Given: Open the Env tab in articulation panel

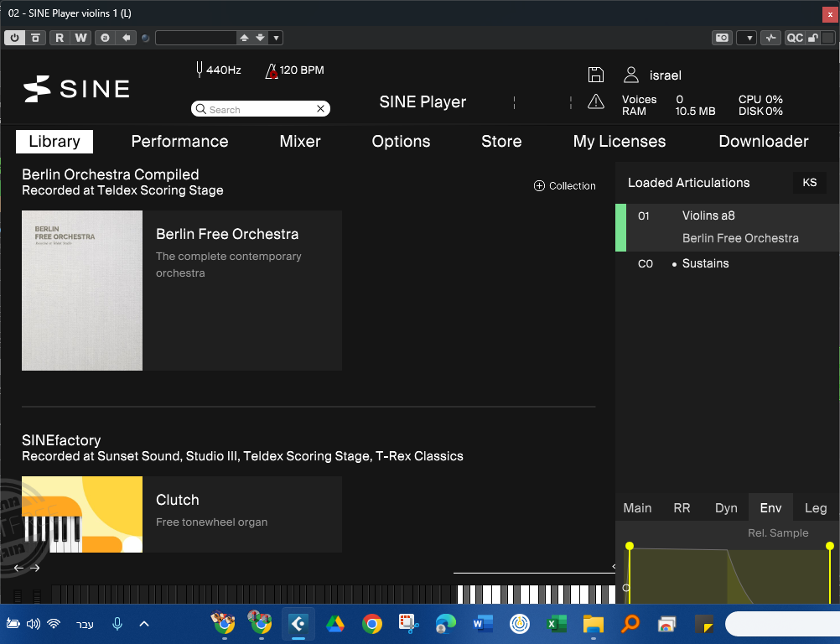Looking at the screenshot, I should coord(770,507).
